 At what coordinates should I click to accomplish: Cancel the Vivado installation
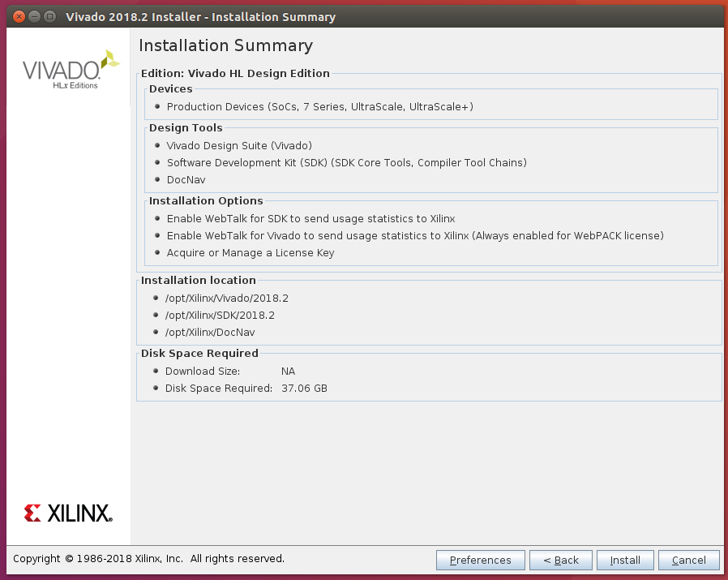(x=688, y=560)
